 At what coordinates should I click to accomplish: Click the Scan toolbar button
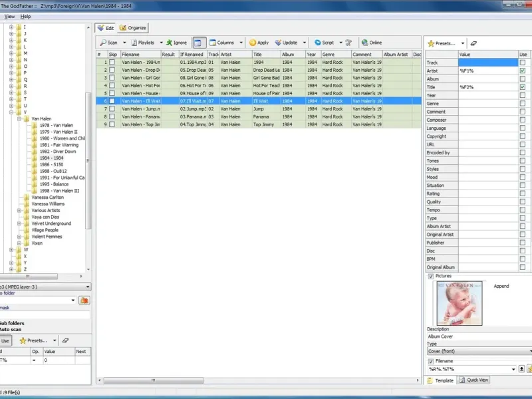tap(109, 43)
